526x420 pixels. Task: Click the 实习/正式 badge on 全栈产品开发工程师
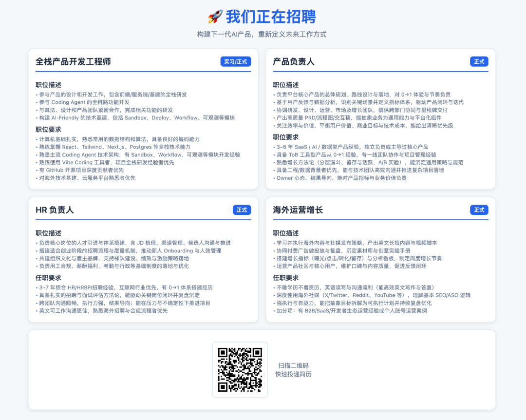click(236, 61)
